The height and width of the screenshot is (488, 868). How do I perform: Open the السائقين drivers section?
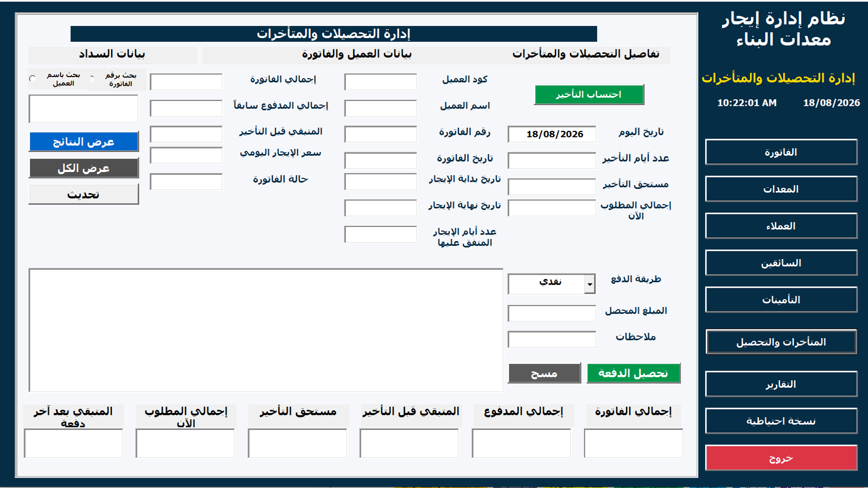point(781,263)
